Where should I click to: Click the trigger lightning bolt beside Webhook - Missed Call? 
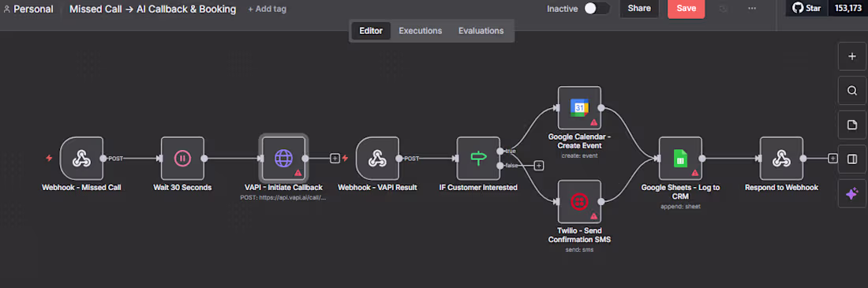coord(49,159)
